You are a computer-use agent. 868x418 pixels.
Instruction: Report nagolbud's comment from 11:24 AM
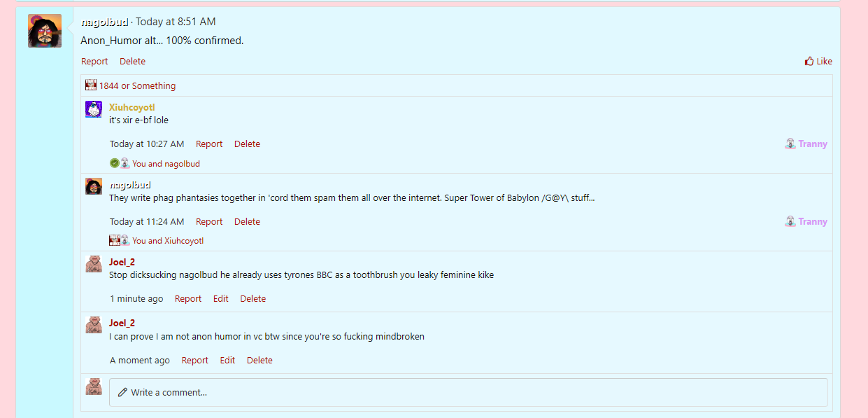209,221
